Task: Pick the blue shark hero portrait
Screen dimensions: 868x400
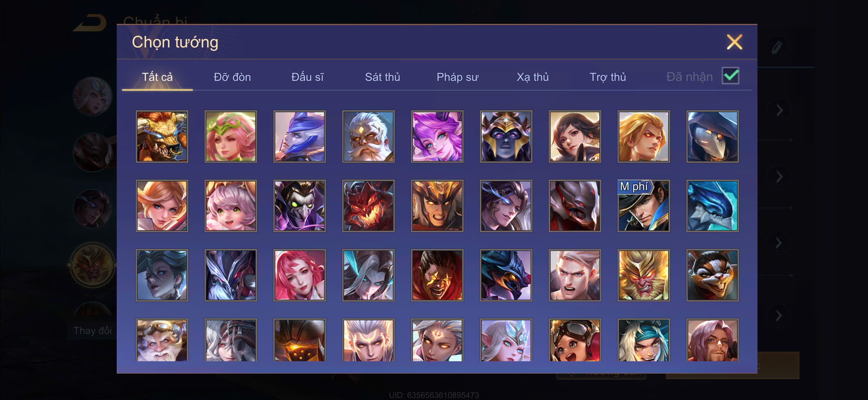Action: (x=712, y=206)
